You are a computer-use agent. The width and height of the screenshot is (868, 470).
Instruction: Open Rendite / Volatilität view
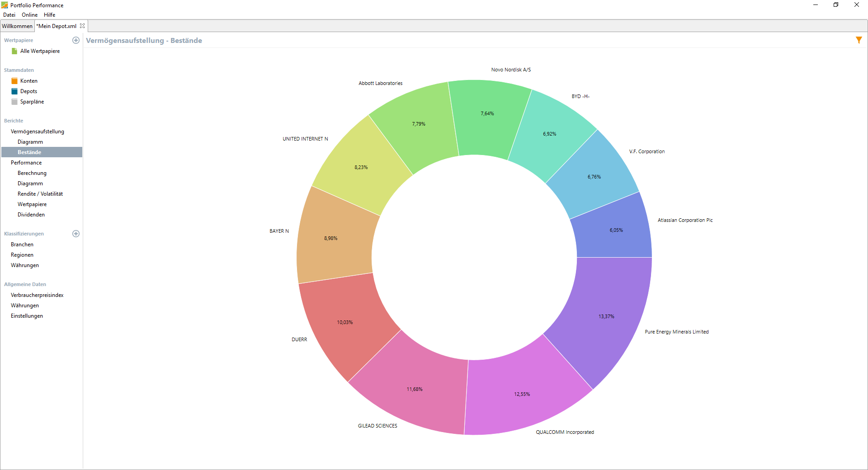click(40, 194)
